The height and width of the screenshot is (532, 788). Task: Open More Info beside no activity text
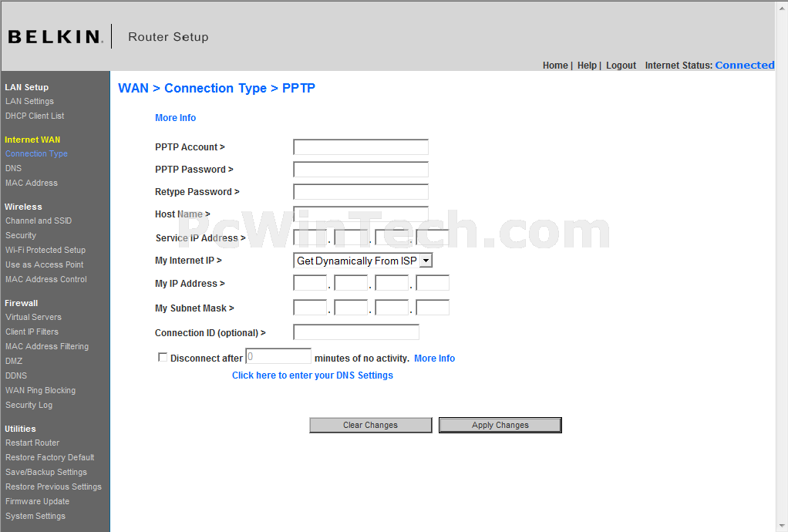pyautogui.click(x=435, y=359)
